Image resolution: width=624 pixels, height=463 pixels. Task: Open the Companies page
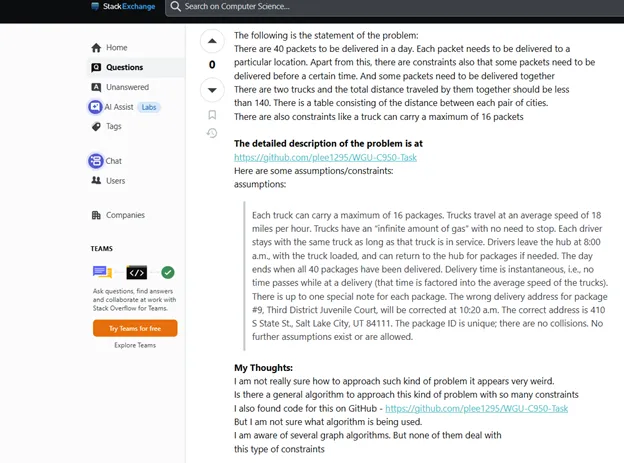(x=125, y=215)
